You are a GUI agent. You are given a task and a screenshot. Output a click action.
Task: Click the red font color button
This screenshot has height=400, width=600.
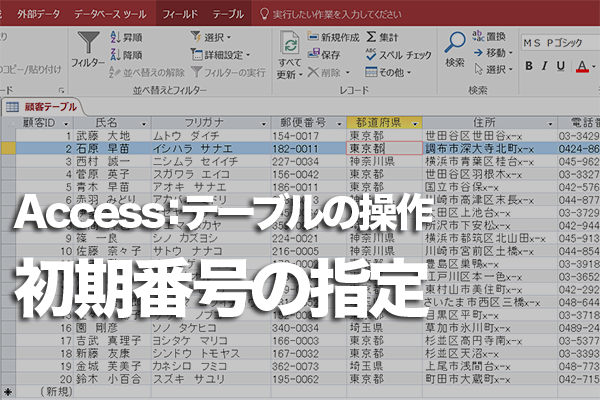click(582, 66)
